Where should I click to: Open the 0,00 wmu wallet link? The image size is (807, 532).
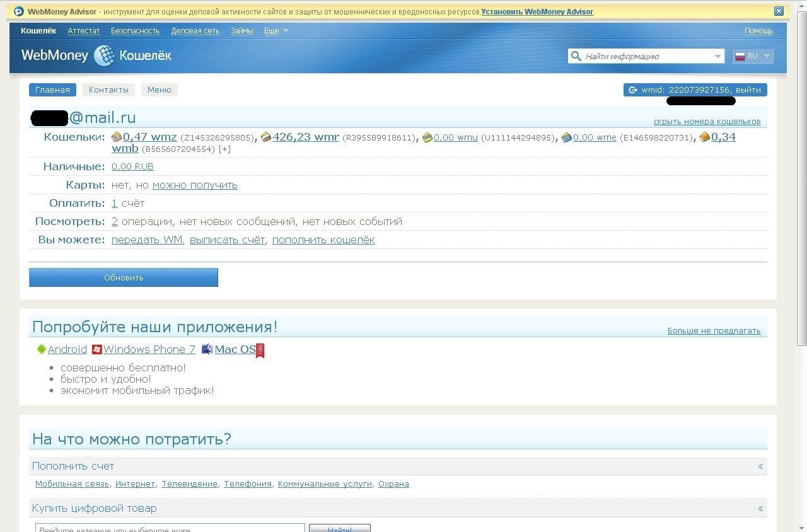(x=456, y=137)
